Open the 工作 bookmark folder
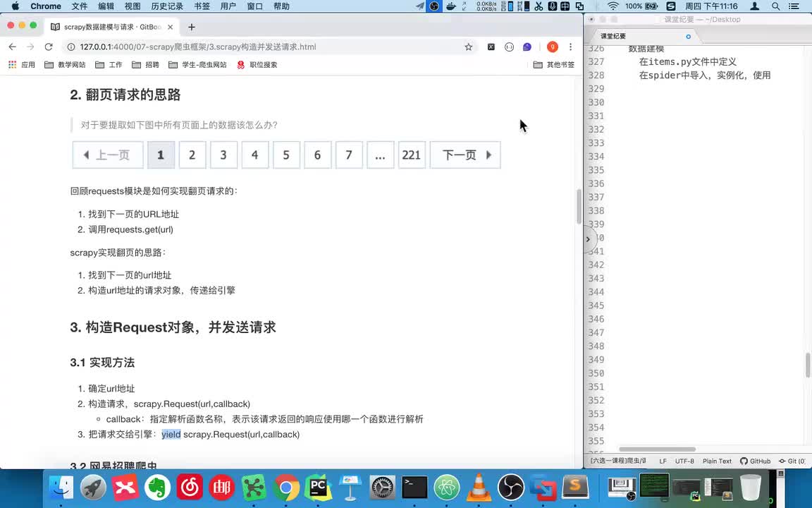812x508 pixels. 109,65
